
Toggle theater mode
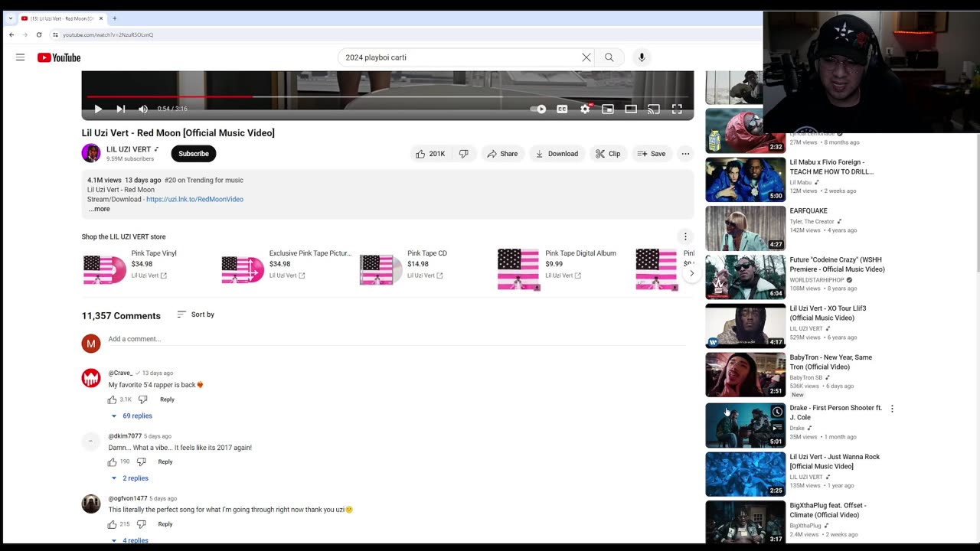[631, 109]
